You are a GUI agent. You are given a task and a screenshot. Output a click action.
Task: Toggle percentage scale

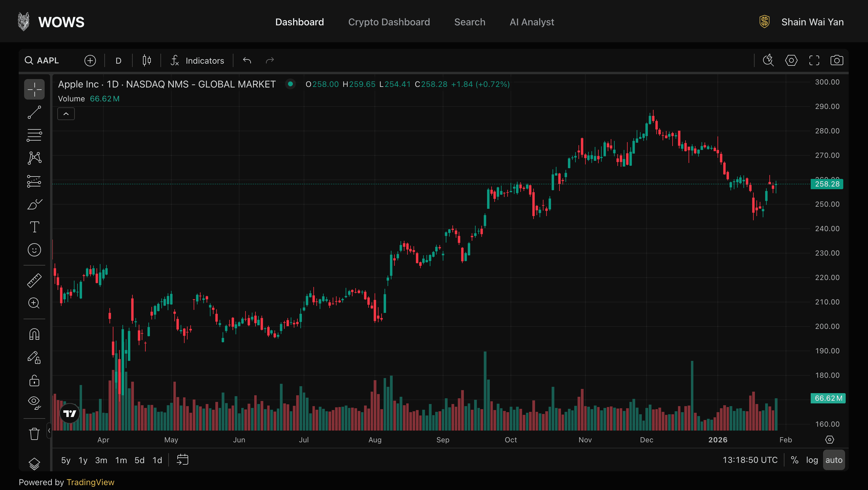click(x=794, y=460)
